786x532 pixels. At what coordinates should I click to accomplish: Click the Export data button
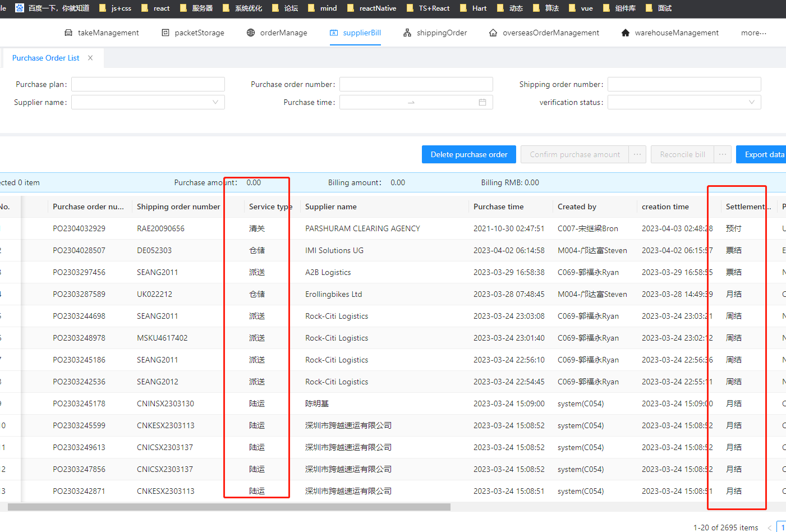click(x=764, y=154)
